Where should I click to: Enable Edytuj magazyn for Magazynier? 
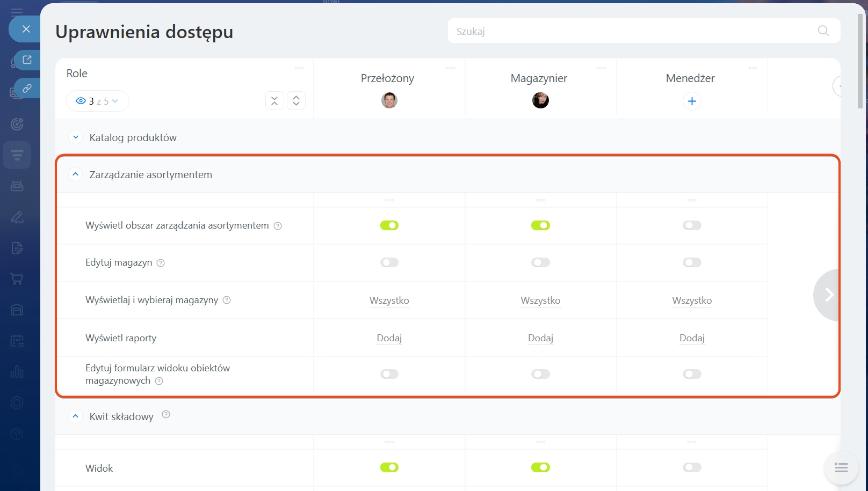click(540, 262)
